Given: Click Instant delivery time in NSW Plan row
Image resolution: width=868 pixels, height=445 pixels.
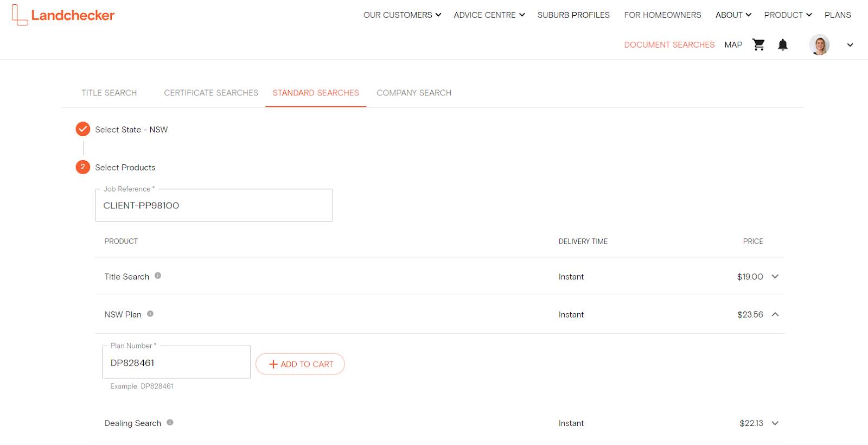Looking at the screenshot, I should click(x=571, y=315).
